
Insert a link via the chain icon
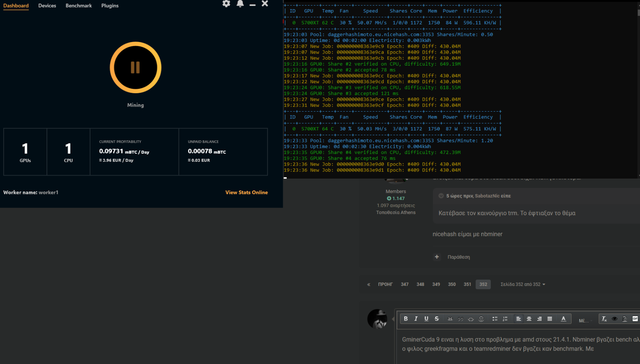[x=450, y=319]
